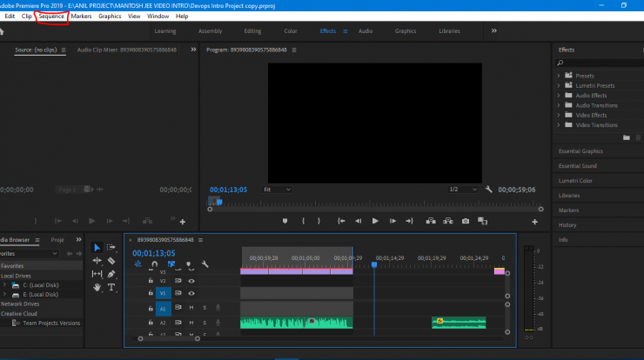This screenshot has width=644, height=360.
Task: Open the Sequence menu
Action: click(x=51, y=17)
